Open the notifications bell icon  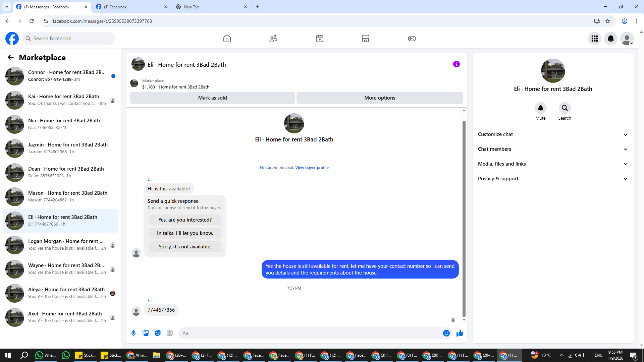[x=610, y=39]
